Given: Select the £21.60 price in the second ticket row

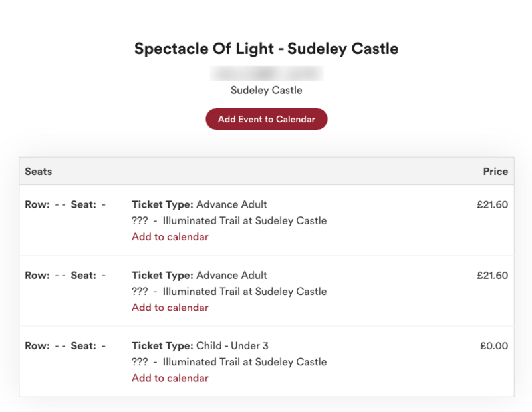Looking at the screenshot, I should (492, 275).
